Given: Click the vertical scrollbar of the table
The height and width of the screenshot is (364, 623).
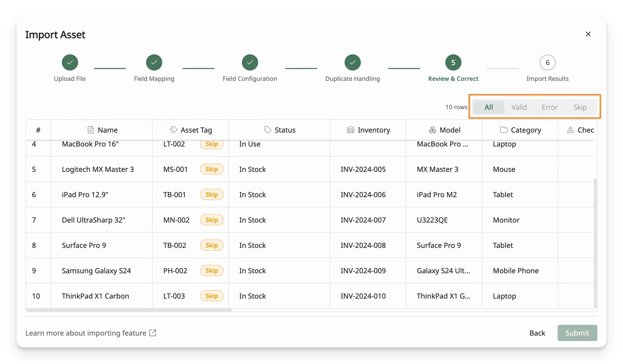Looking at the screenshot, I should tap(595, 243).
